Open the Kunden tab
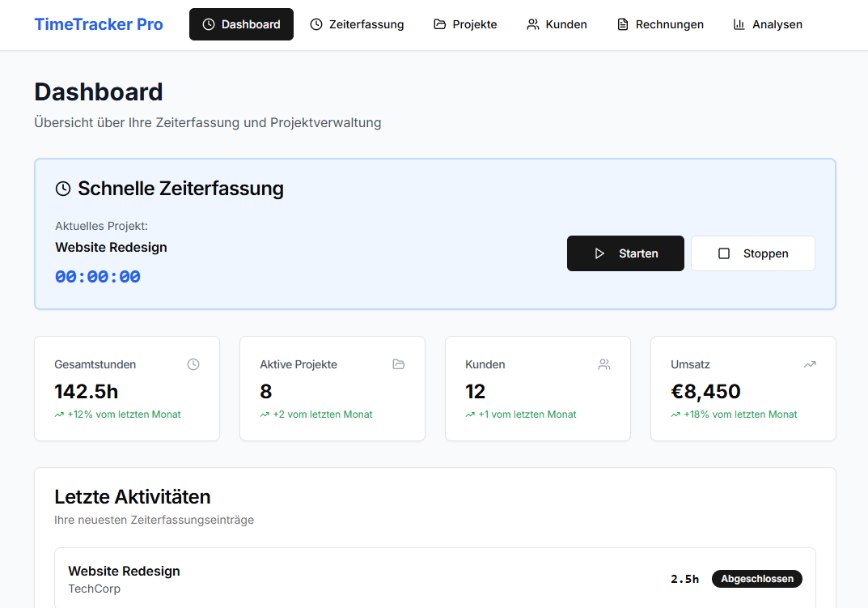Viewport: 868px width, 608px height. tap(557, 24)
